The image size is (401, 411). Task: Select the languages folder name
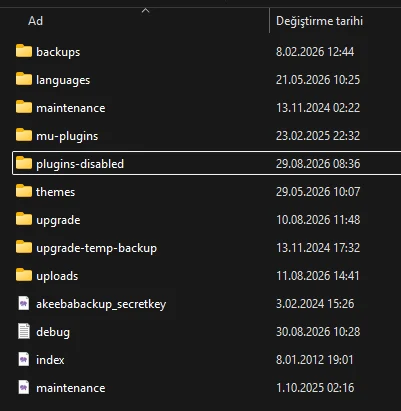[x=63, y=80]
